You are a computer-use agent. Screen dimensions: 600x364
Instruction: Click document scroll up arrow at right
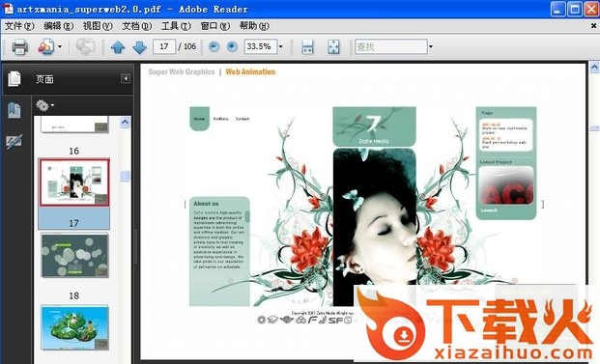tap(594, 68)
